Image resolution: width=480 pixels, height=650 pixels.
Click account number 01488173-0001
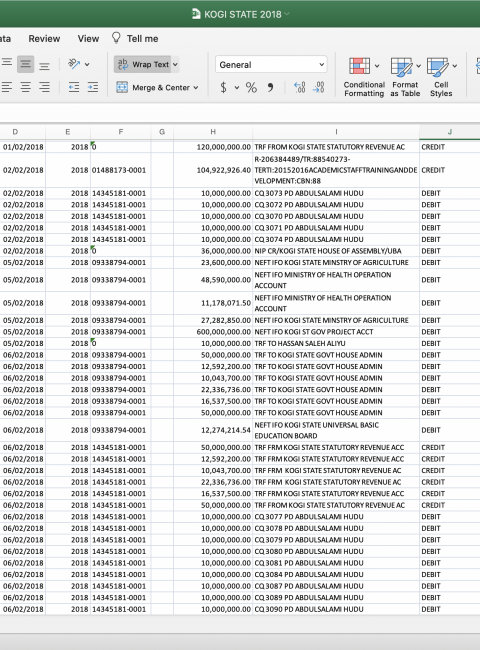[x=121, y=170]
